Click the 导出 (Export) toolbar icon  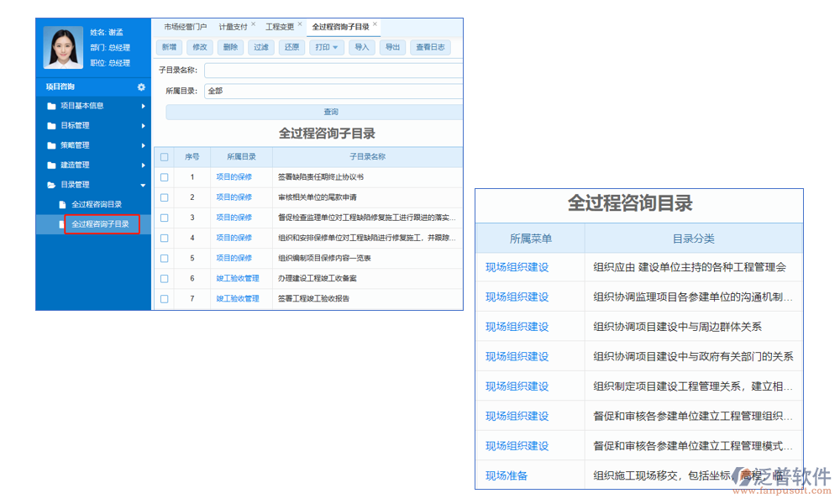pyautogui.click(x=392, y=47)
